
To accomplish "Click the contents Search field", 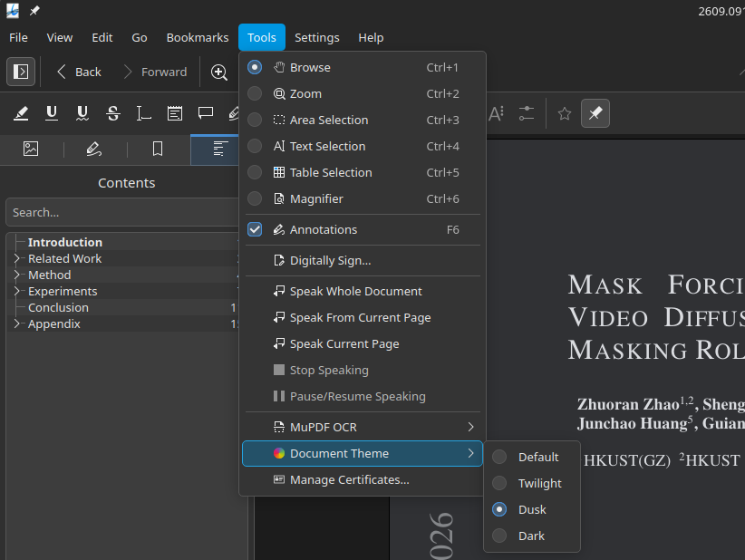I will pyautogui.click(x=122, y=212).
